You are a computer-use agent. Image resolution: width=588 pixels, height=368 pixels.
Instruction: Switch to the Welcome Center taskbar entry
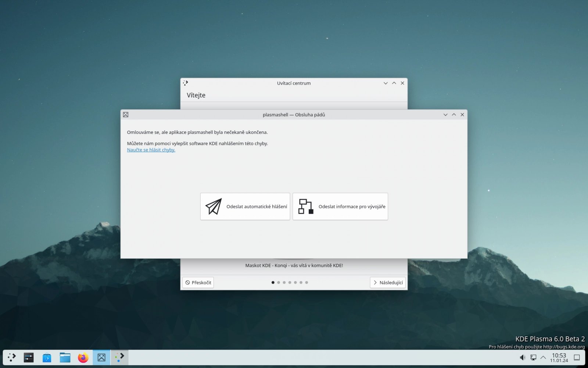point(119,357)
